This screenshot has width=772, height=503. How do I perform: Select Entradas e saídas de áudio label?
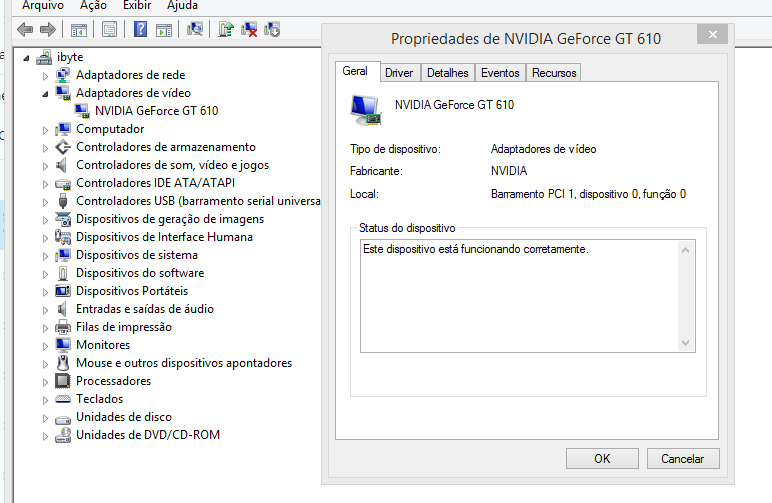(145, 309)
